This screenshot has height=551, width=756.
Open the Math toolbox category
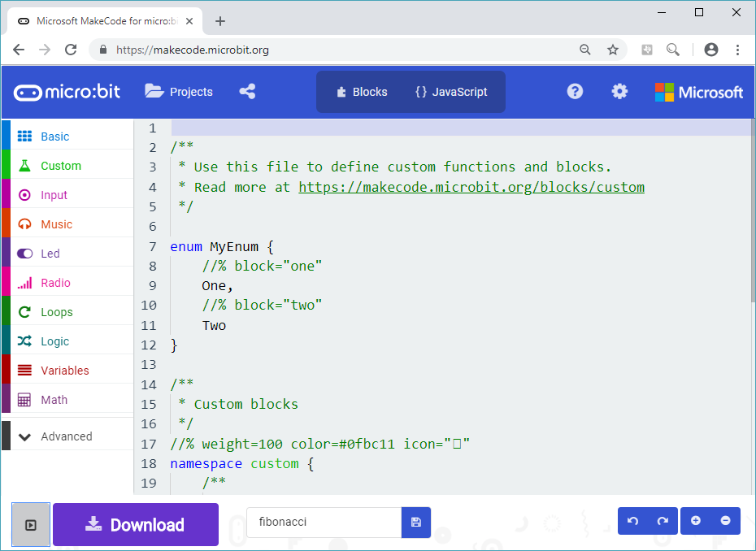coord(67,400)
